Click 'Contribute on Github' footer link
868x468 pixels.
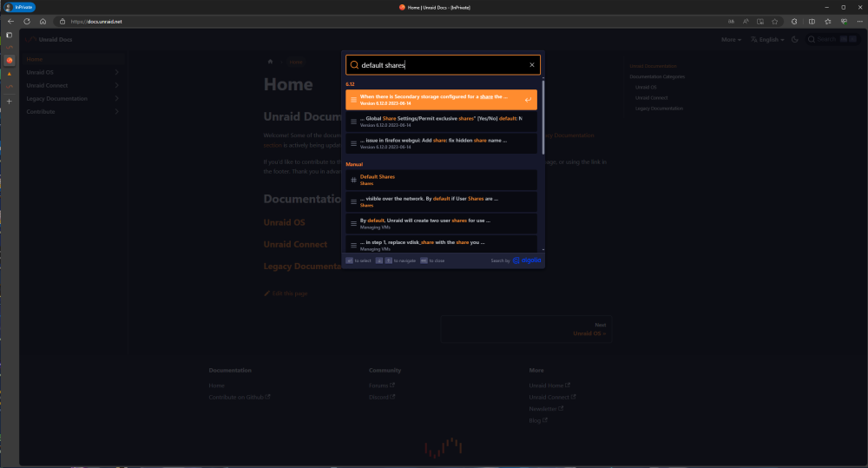click(x=240, y=397)
